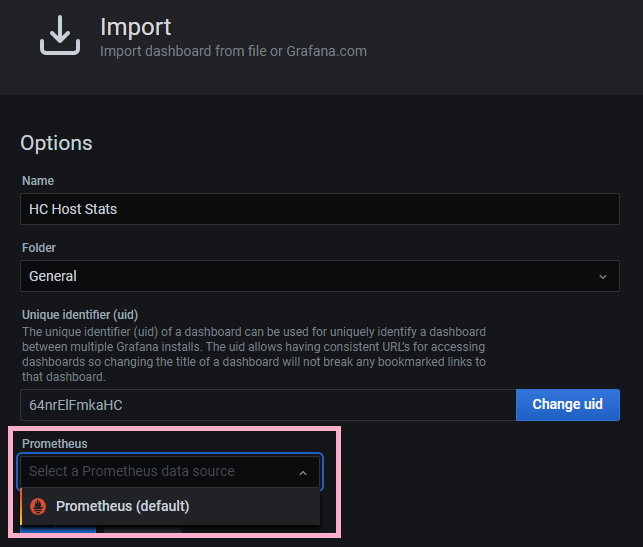Click the HC Host Stats name field

[320, 209]
